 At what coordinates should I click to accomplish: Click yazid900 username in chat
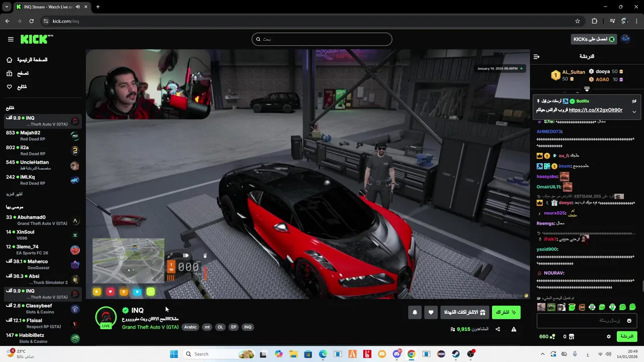coord(547,249)
